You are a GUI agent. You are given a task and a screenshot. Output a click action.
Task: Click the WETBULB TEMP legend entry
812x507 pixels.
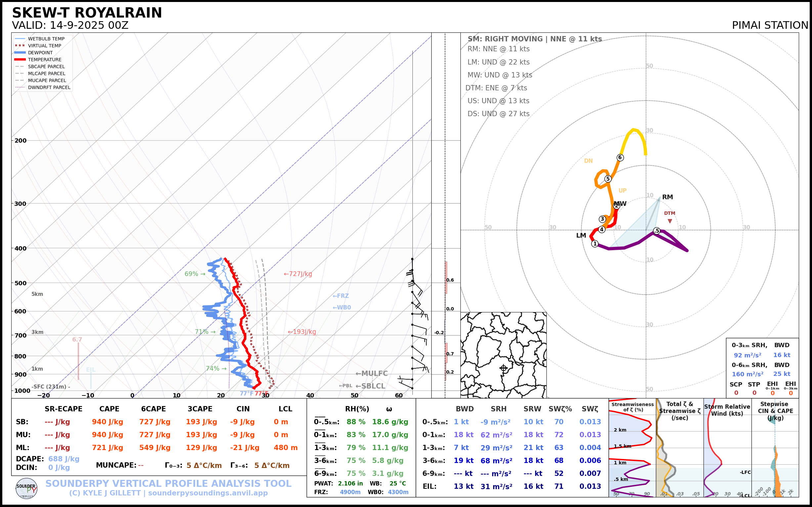tap(46, 39)
